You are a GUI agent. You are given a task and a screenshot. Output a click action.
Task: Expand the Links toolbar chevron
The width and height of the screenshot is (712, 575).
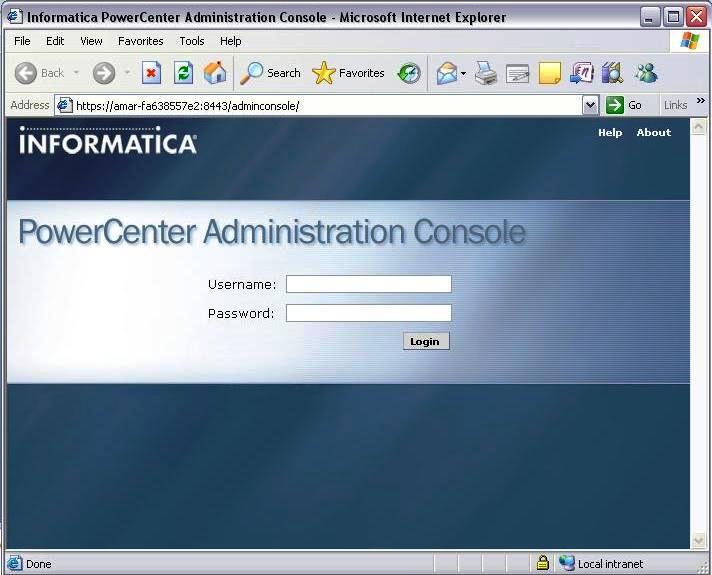pos(700,100)
